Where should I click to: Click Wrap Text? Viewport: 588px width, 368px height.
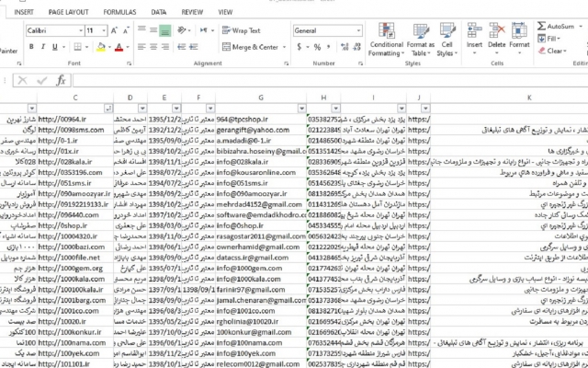(241, 30)
